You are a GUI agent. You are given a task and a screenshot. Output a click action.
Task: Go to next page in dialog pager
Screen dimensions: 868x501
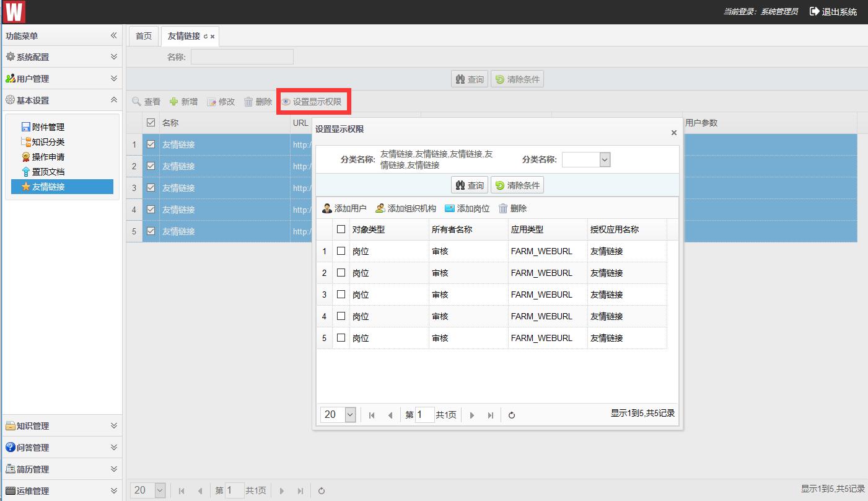[472, 415]
